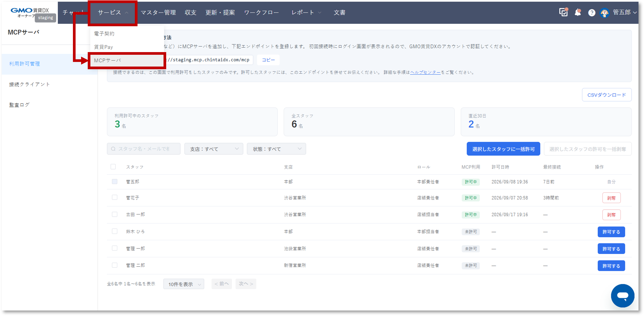Revoke permission for 吉田 一郎

click(x=611, y=215)
